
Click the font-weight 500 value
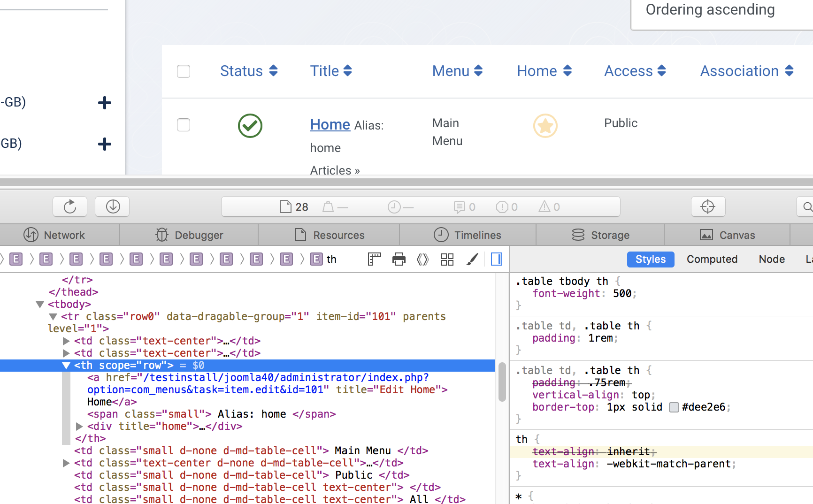(x=622, y=294)
